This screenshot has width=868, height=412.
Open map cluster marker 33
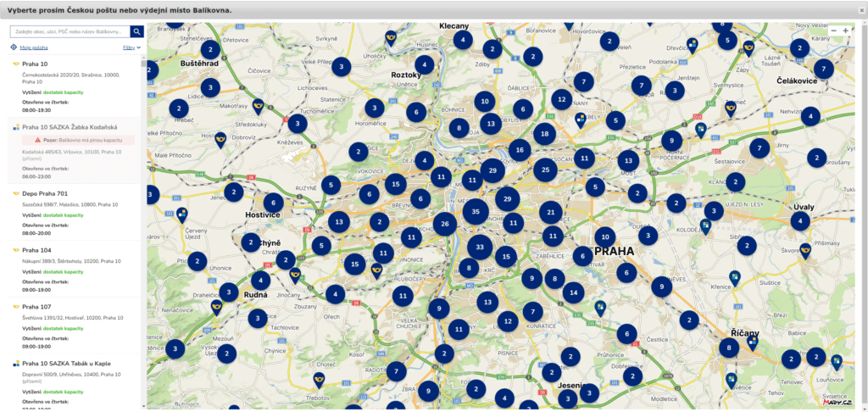pos(480,247)
